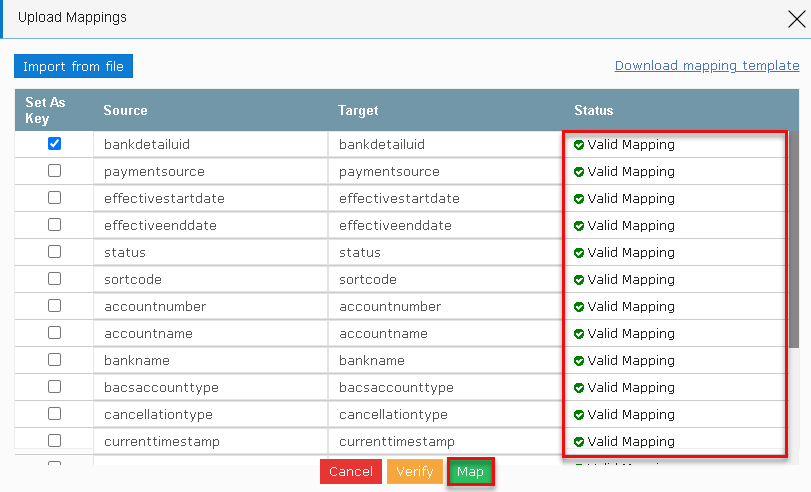Image resolution: width=811 pixels, height=492 pixels.
Task: Select the paymentsource source cell
Action: [x=211, y=171]
